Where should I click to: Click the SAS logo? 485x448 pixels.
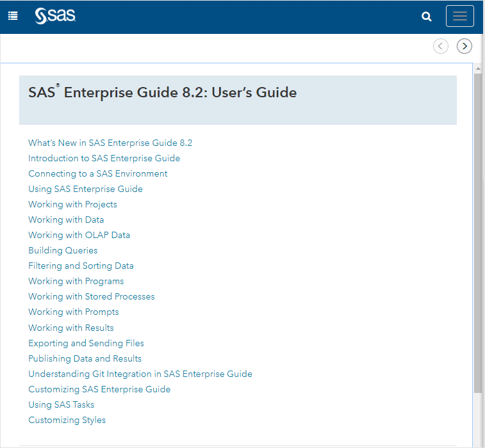56,16
